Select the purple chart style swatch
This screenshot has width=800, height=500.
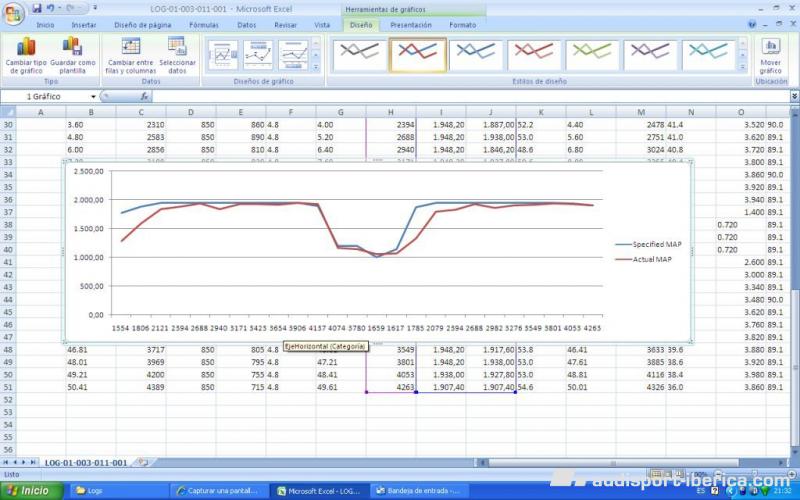point(649,52)
